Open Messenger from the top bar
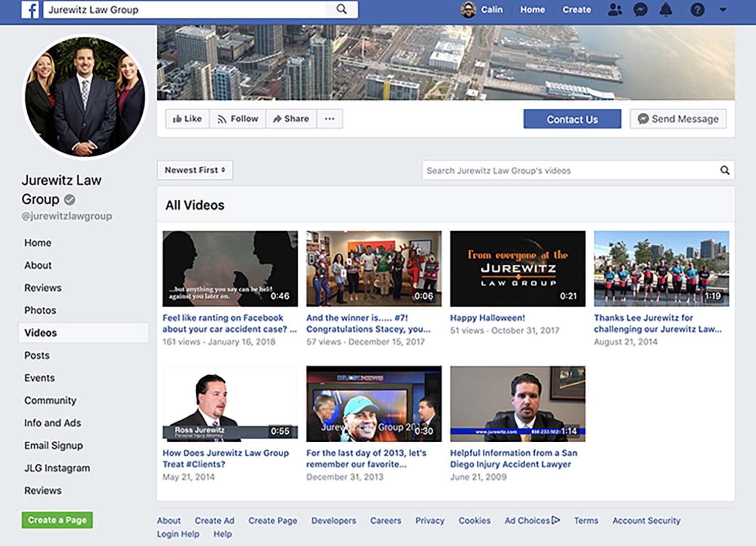The width and height of the screenshot is (756, 546). [x=640, y=10]
